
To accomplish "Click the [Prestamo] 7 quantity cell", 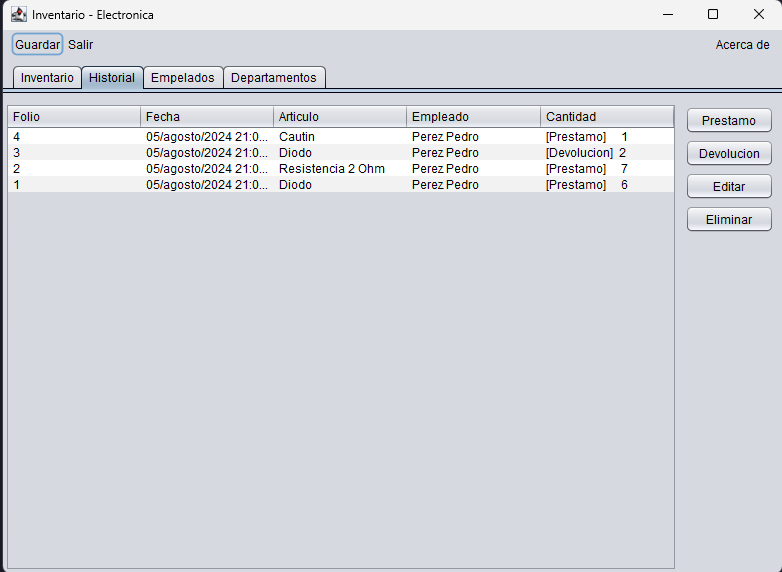I will click(607, 169).
